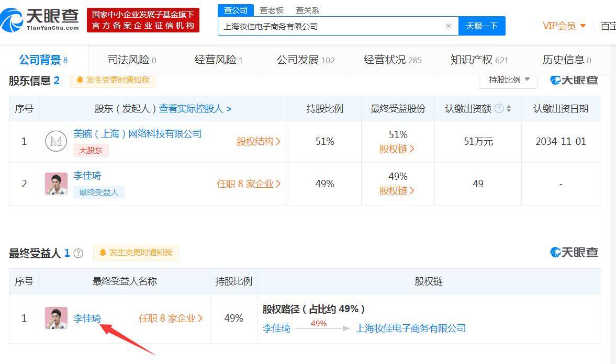This screenshot has height=364, width=616.
Task: Click the 51万元 capital cell
Action: [x=478, y=142]
